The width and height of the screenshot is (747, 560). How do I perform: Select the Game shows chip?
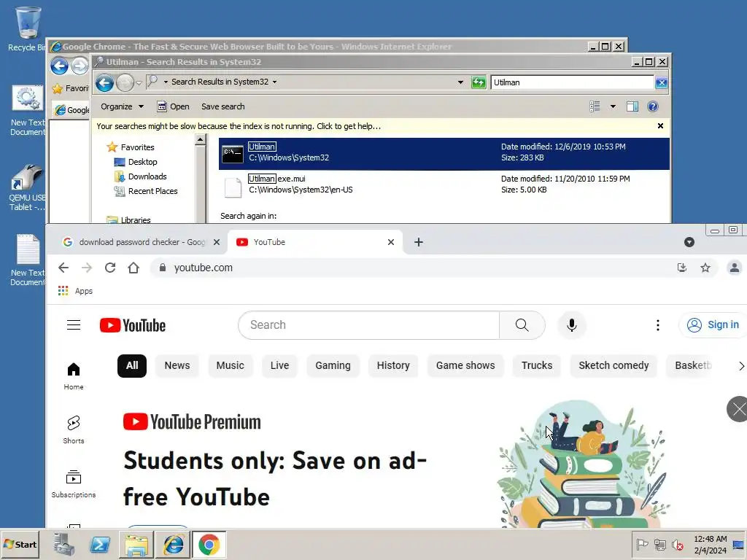tap(465, 366)
